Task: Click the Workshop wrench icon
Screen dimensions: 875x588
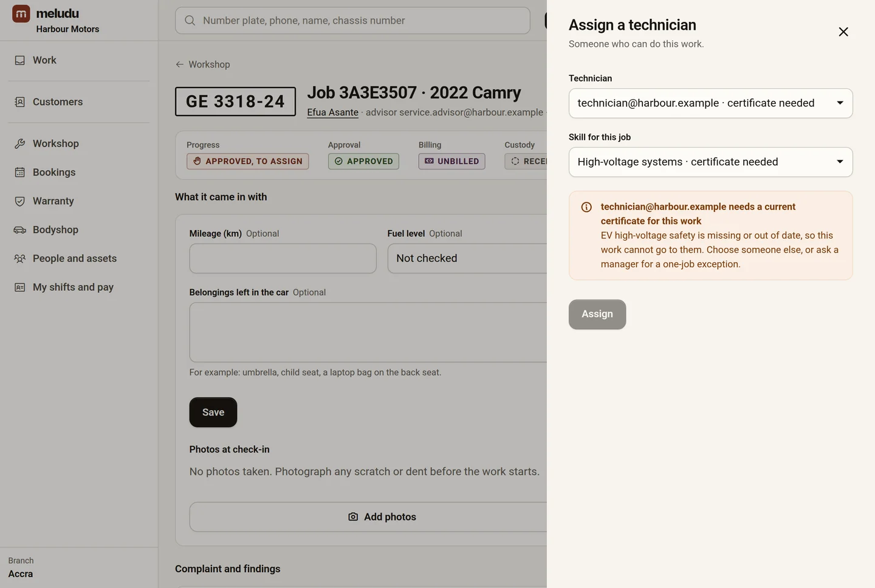Action: point(20,144)
